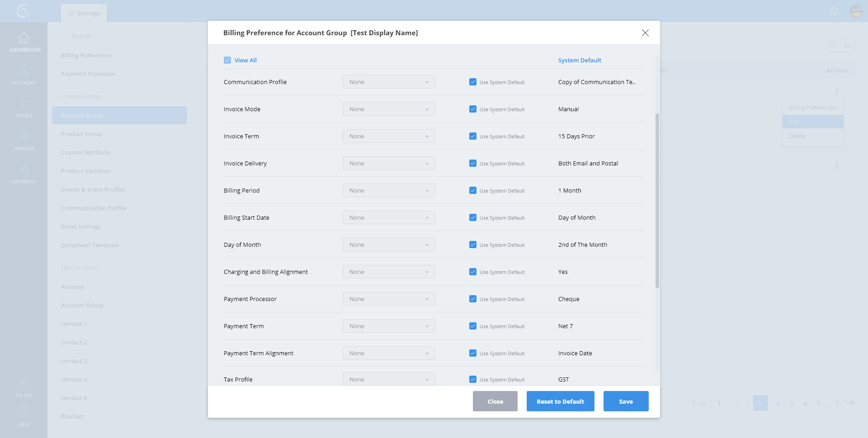
Task: Open the Billing Period dropdown
Action: pyautogui.click(x=389, y=191)
